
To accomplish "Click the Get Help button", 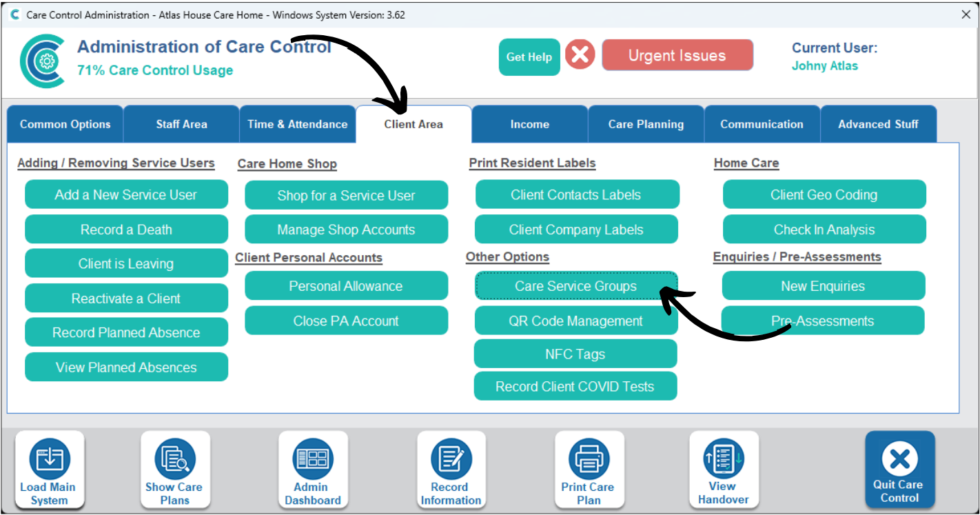I will click(x=529, y=57).
